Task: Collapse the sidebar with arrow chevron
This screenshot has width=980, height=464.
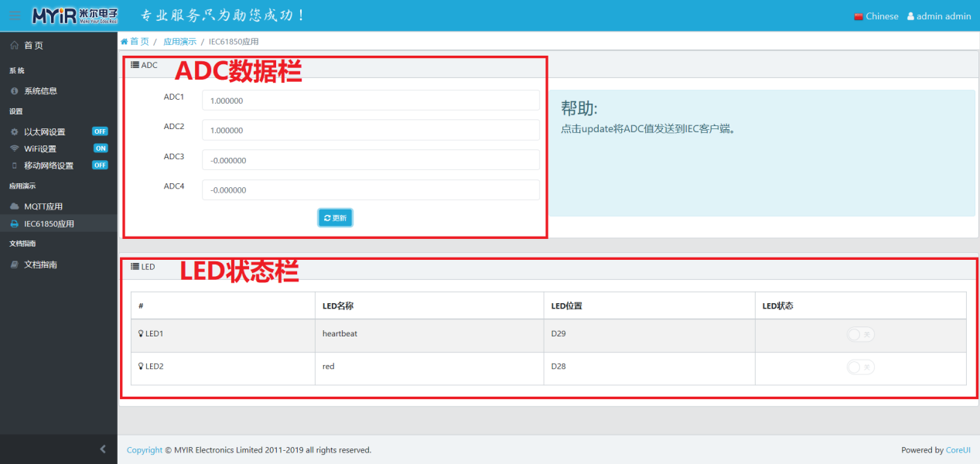Action: pyautogui.click(x=103, y=449)
